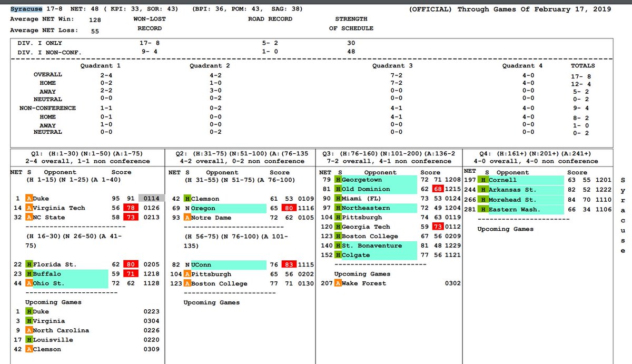Click the orange A badge beside NC State
This screenshot has width=632, height=364.
(x=29, y=218)
